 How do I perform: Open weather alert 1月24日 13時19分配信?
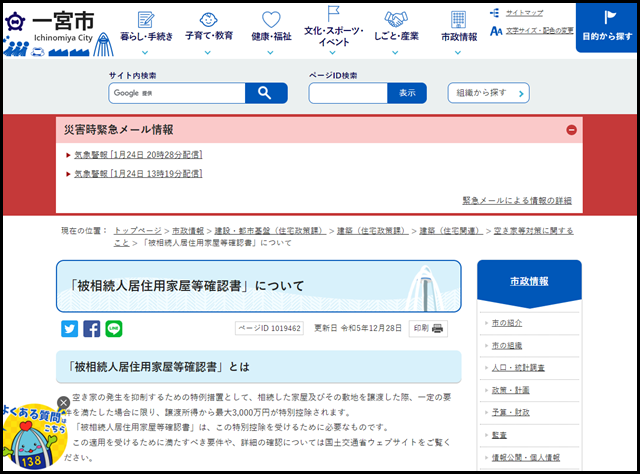pyautogui.click(x=138, y=174)
